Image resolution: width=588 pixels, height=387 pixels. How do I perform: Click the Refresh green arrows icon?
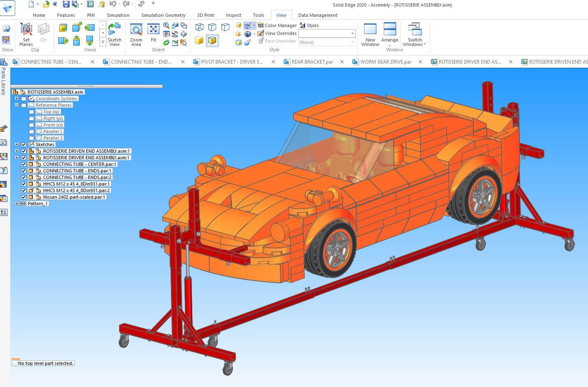pyautogui.click(x=166, y=43)
